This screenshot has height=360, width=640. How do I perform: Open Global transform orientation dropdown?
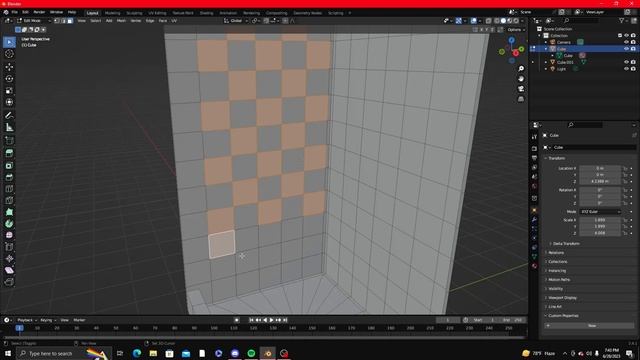[236, 20]
